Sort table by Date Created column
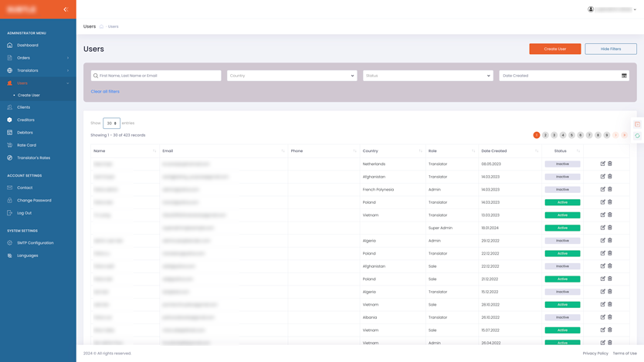644x362 pixels. 537,151
